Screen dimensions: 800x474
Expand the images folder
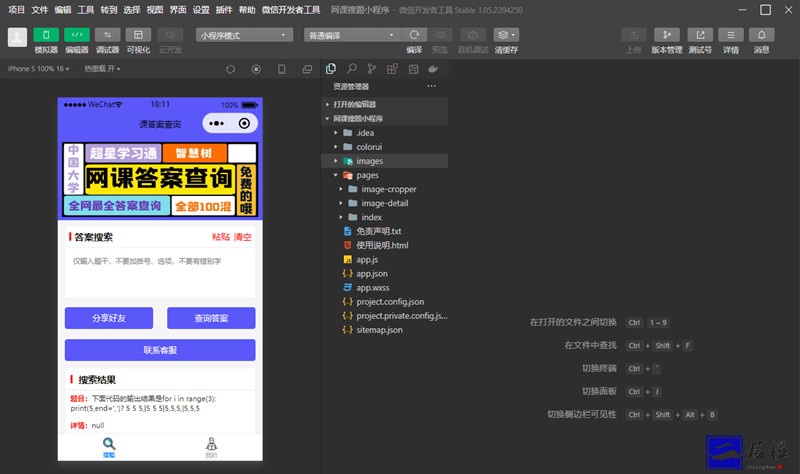(385, 161)
